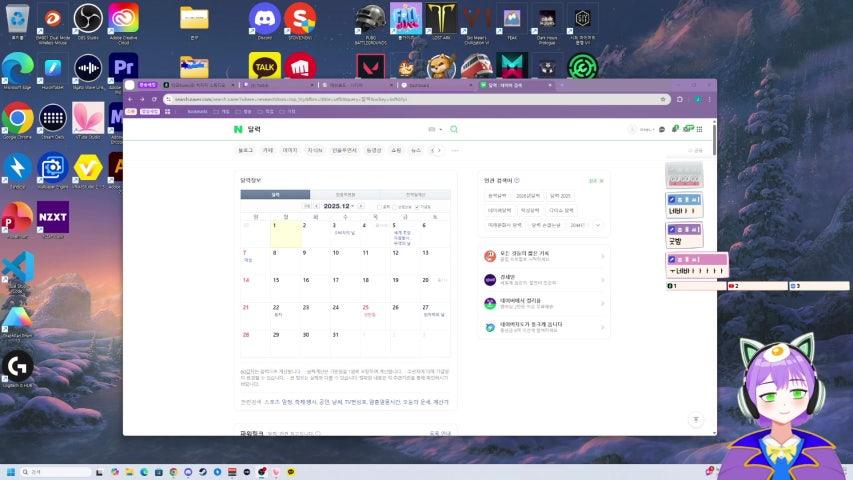
Task: Toggle the 기념일 checkbox above the calendar
Action: pyautogui.click(x=418, y=206)
